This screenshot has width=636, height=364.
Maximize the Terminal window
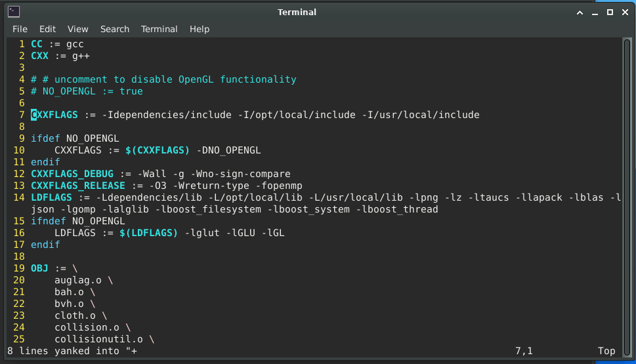(x=610, y=12)
